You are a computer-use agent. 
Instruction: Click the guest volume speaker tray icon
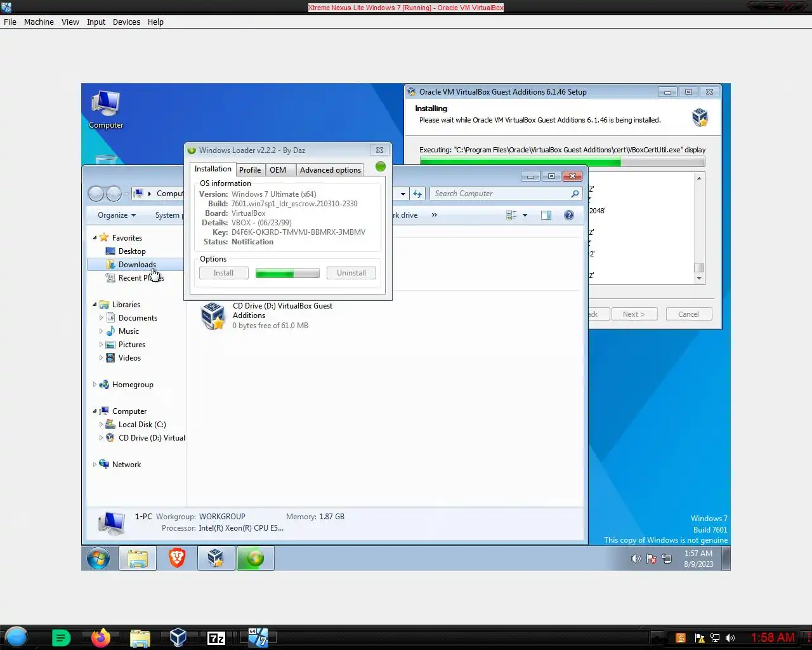636,559
